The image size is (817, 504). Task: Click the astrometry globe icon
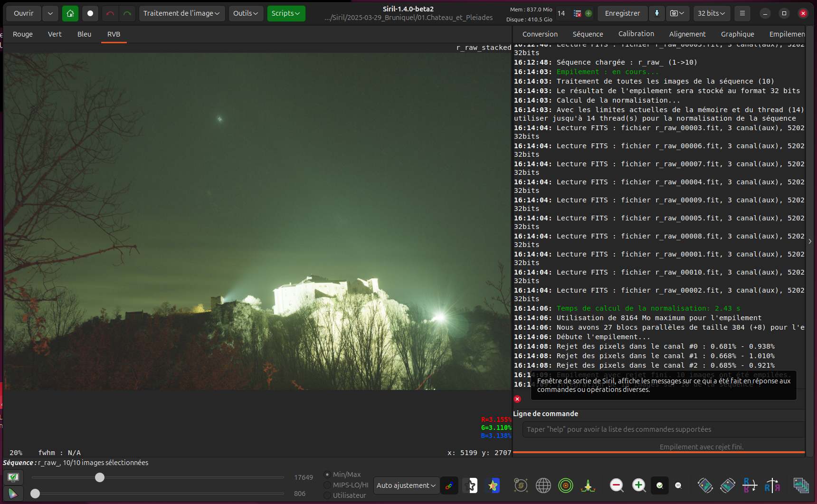click(x=543, y=485)
